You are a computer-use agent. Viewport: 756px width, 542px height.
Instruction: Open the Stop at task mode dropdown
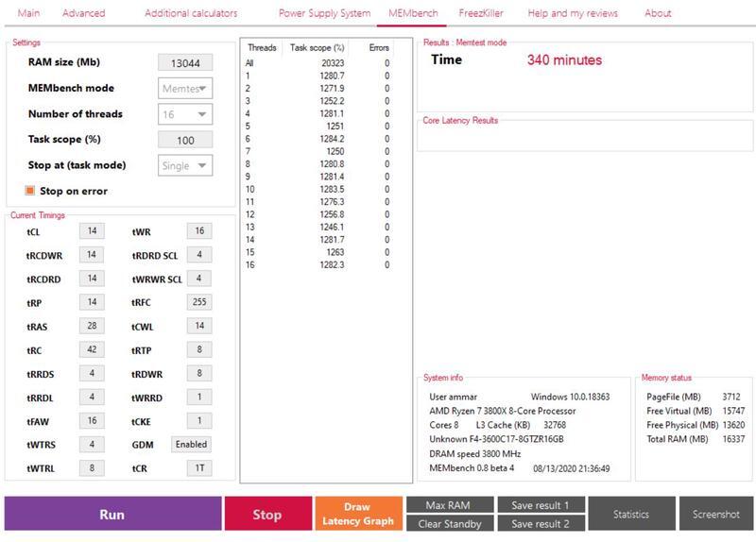[185, 165]
